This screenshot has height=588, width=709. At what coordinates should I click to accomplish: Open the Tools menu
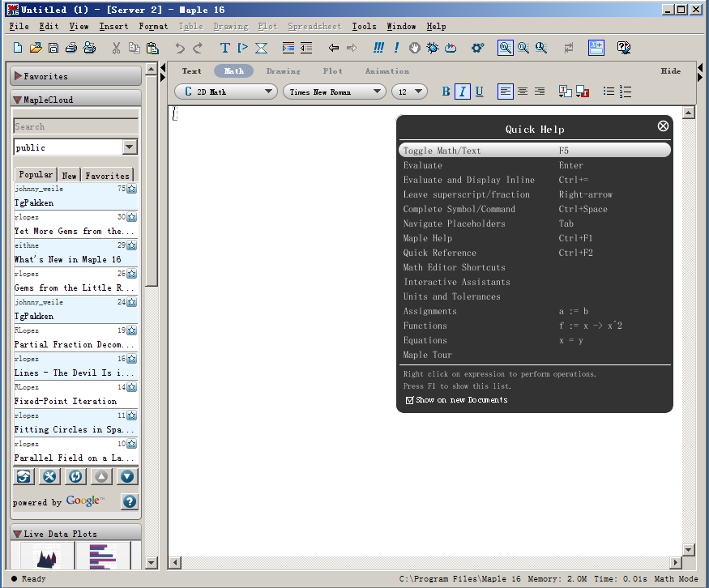pyautogui.click(x=364, y=26)
